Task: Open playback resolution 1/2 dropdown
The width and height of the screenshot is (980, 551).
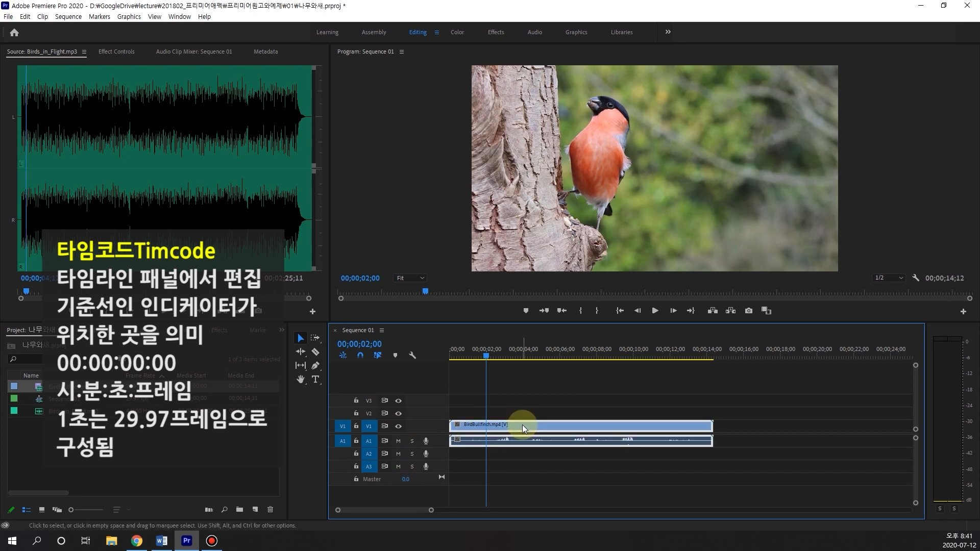Action: (x=889, y=278)
